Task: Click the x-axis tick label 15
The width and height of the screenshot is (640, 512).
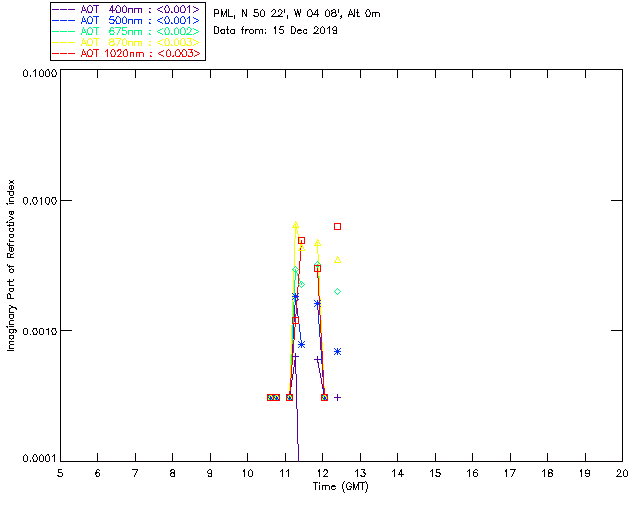Action: pos(435,473)
